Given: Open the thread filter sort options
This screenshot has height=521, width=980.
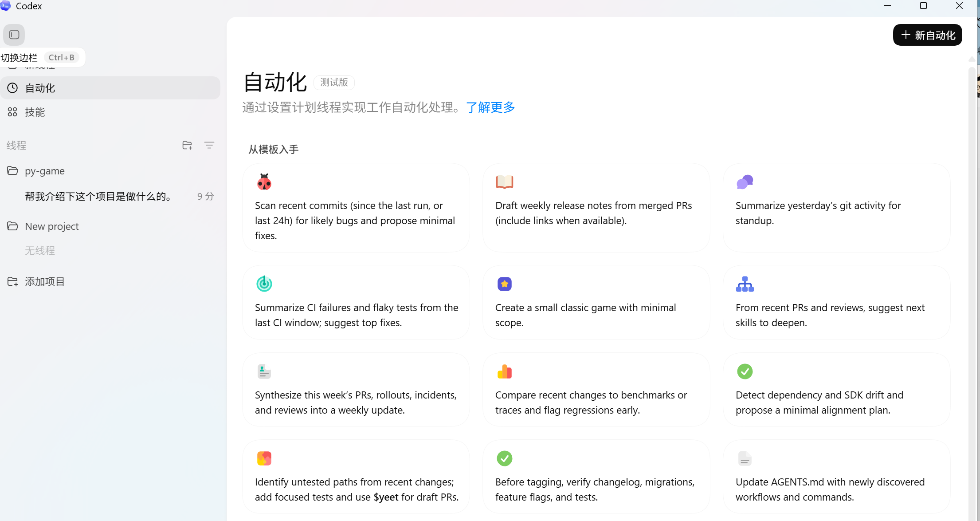Looking at the screenshot, I should click(209, 145).
